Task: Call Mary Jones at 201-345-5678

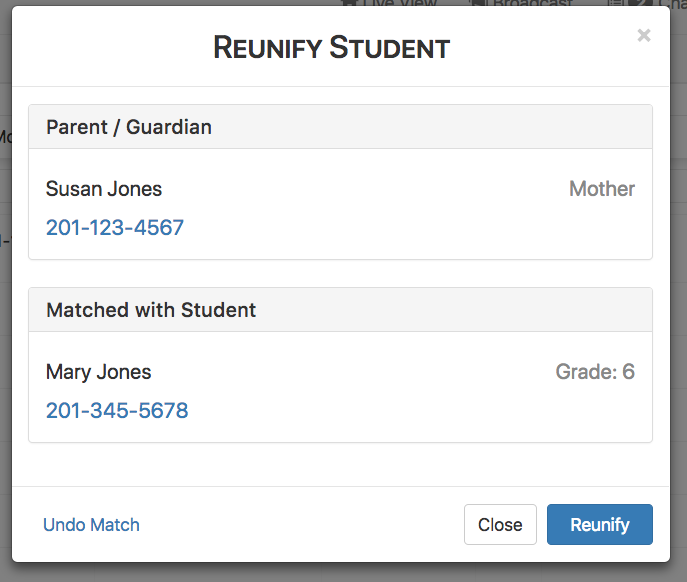Action: (117, 411)
